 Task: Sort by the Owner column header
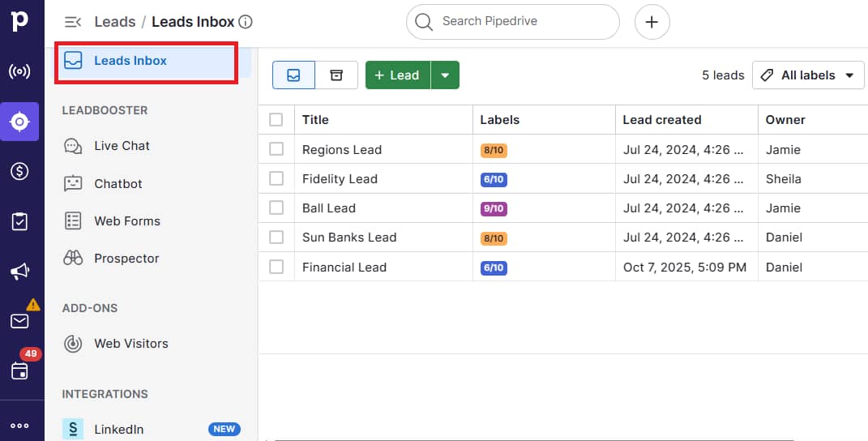click(785, 120)
